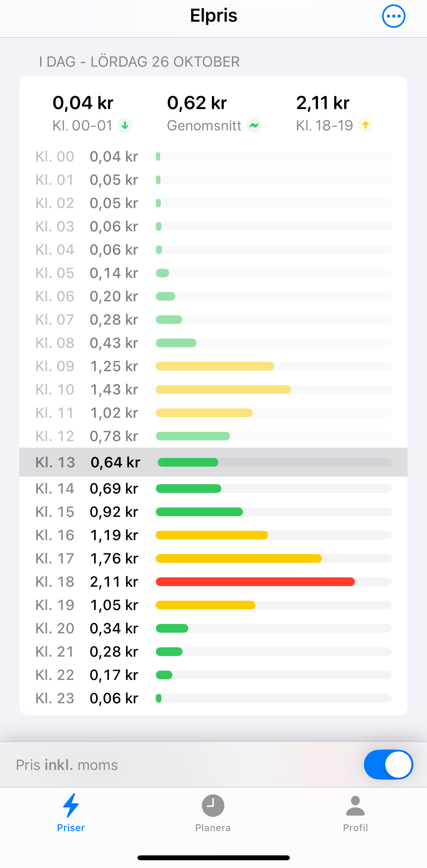Tap the person Profil icon

[x=355, y=806]
